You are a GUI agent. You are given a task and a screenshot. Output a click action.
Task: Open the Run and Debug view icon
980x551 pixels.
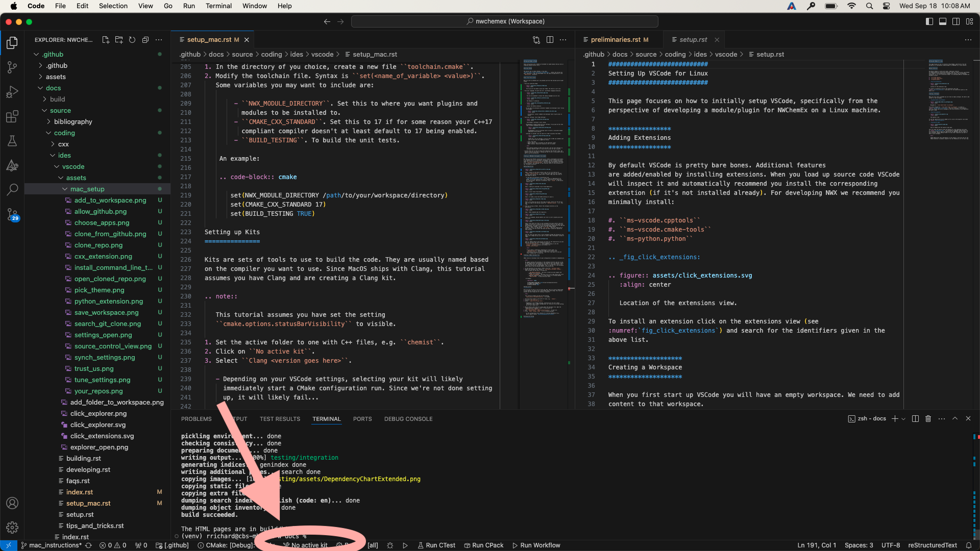[12, 92]
